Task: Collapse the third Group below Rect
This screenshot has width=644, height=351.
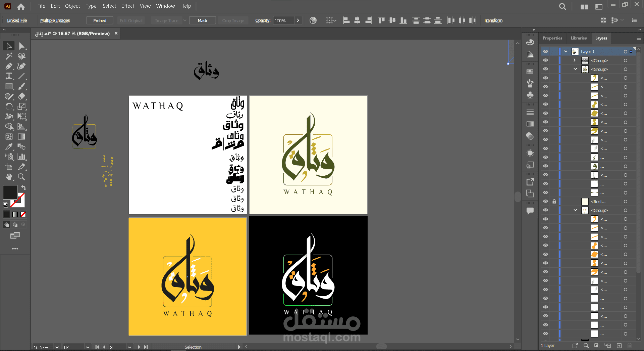Action: click(576, 210)
